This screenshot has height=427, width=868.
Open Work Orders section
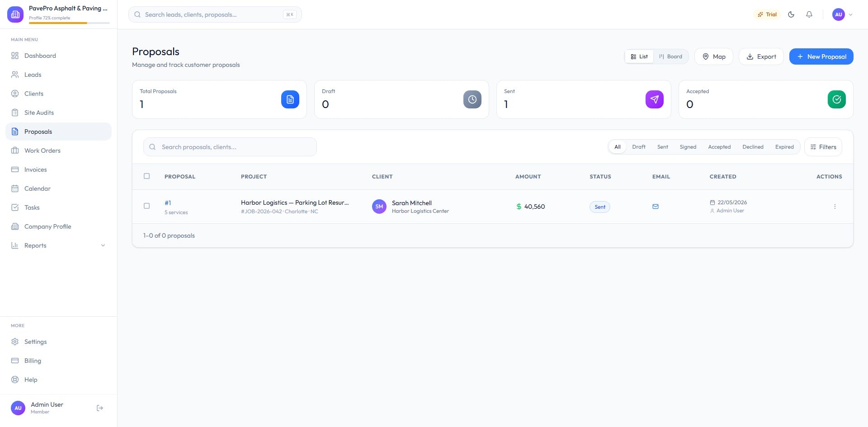58,150
